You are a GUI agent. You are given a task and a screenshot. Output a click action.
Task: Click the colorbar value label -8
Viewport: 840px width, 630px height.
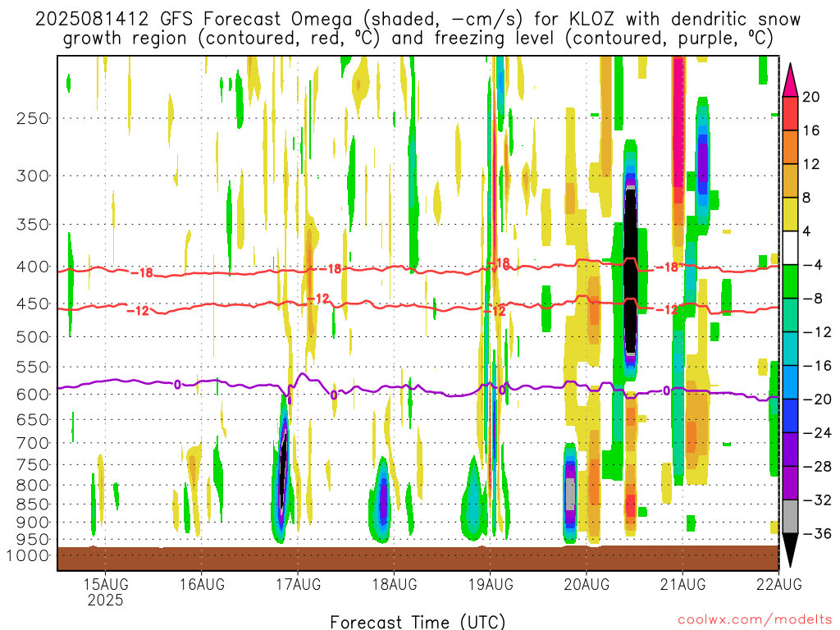(813, 299)
